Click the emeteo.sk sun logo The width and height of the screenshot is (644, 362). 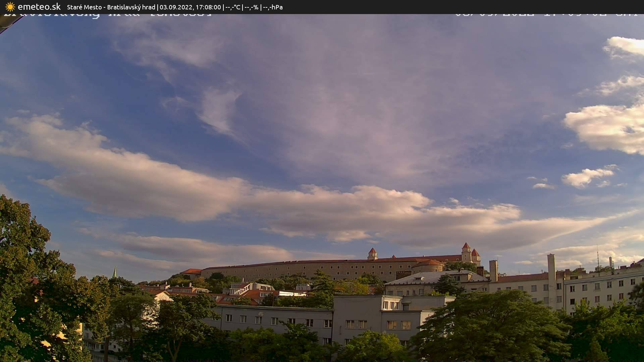(10, 7)
